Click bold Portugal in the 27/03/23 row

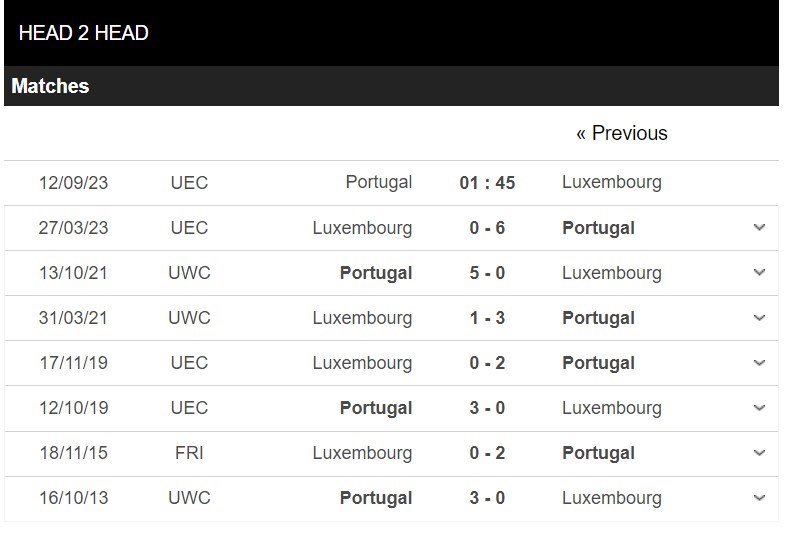(x=598, y=228)
